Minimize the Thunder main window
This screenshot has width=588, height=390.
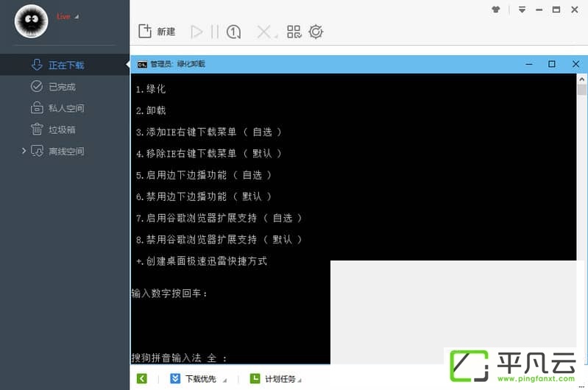pyautogui.click(x=539, y=10)
